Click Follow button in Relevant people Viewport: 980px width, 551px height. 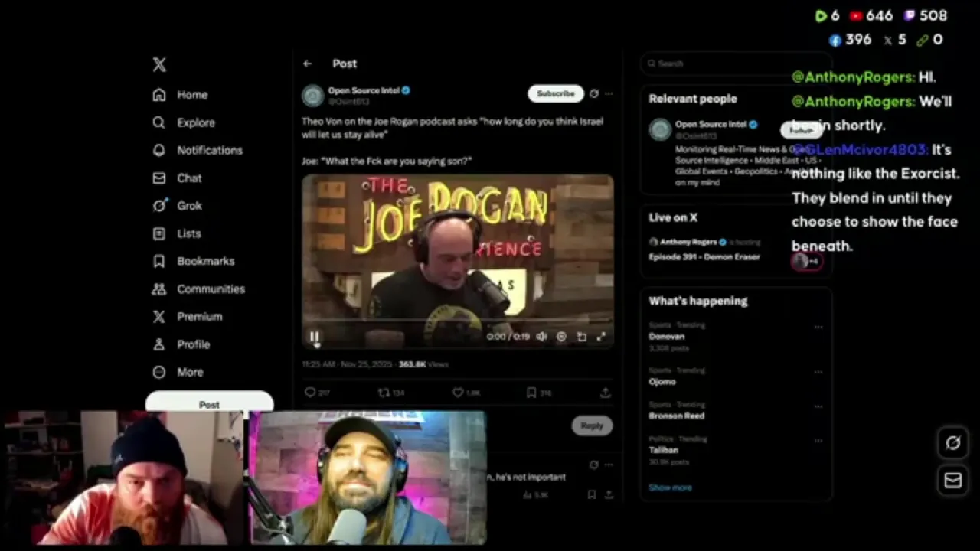coord(801,130)
